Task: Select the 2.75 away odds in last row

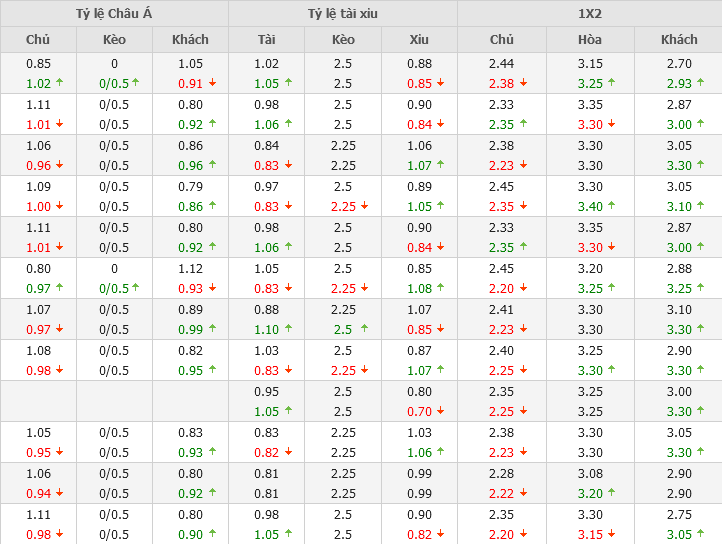Action: point(679,514)
